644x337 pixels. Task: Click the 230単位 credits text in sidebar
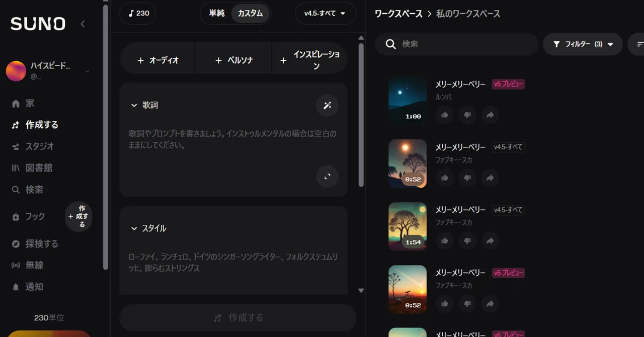[x=49, y=318]
